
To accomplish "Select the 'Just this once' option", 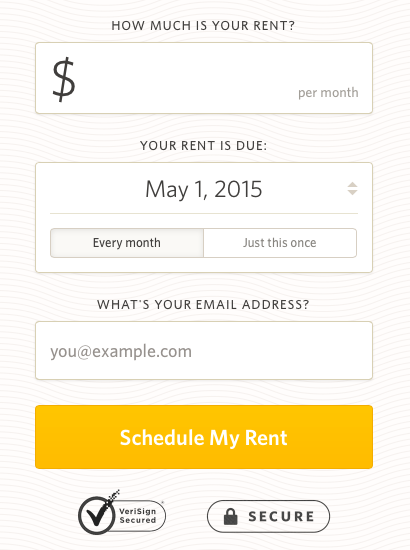I will point(280,243).
